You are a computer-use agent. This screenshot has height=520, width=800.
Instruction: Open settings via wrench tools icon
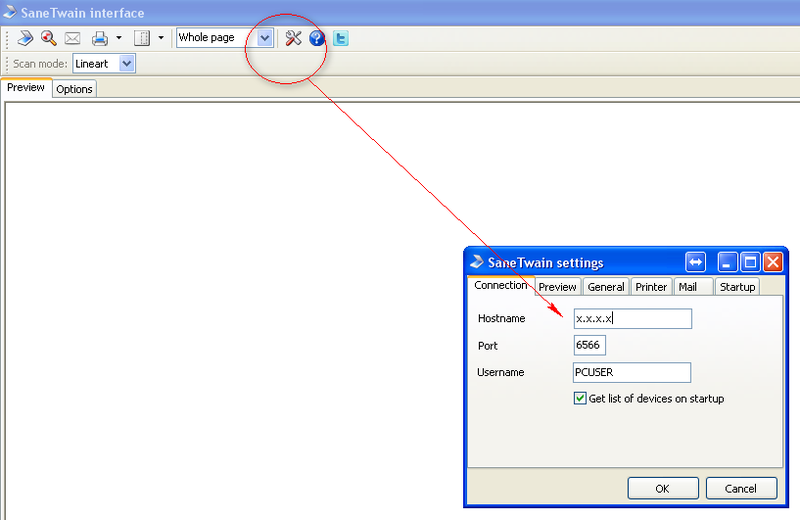tap(293, 38)
